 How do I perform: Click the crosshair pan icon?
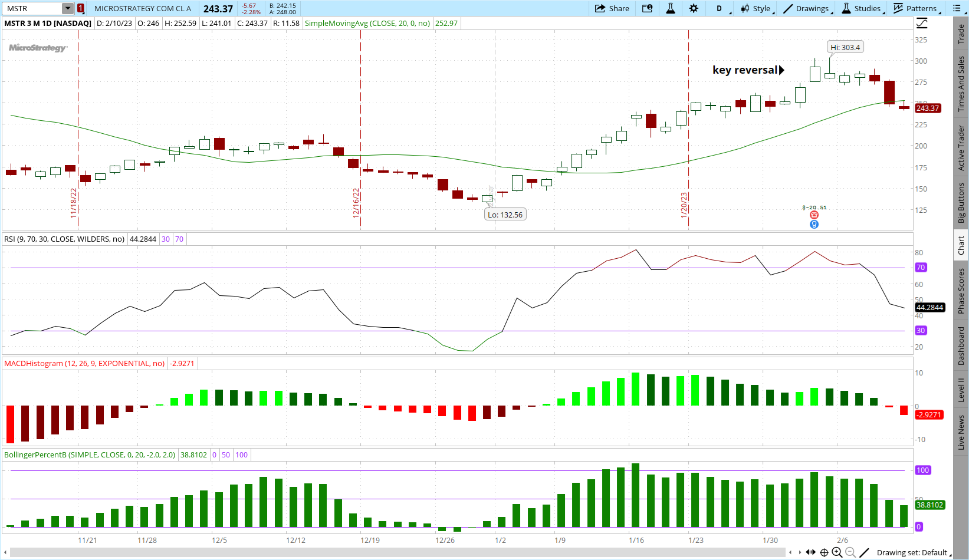click(x=825, y=552)
